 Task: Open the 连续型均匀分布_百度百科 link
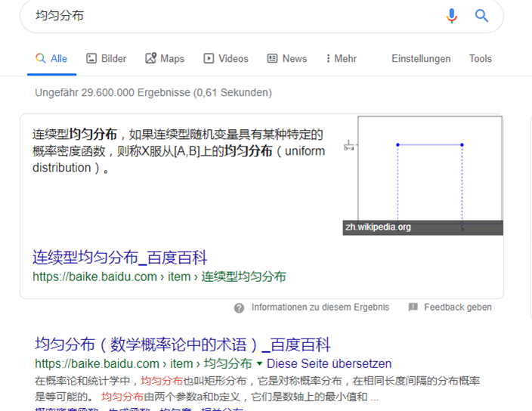pyautogui.click(x=119, y=258)
